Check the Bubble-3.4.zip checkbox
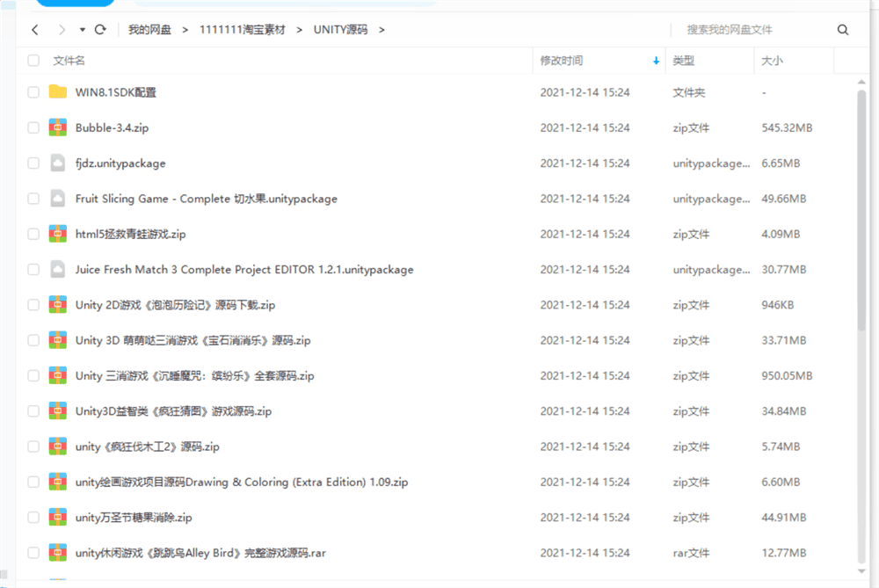The width and height of the screenshot is (879, 588). click(x=33, y=127)
